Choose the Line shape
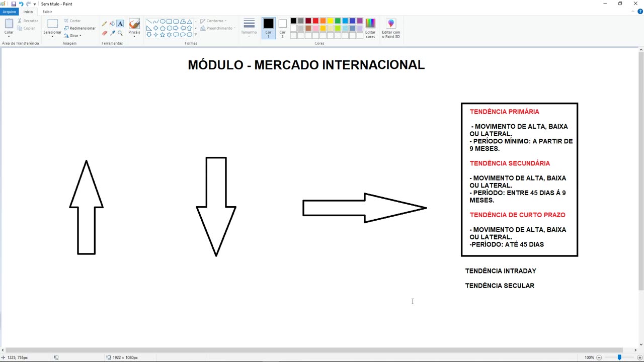The height and width of the screenshot is (362, 644). (149, 22)
